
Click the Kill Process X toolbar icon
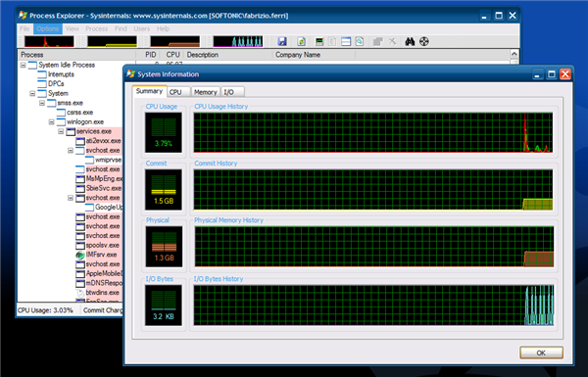(x=392, y=41)
